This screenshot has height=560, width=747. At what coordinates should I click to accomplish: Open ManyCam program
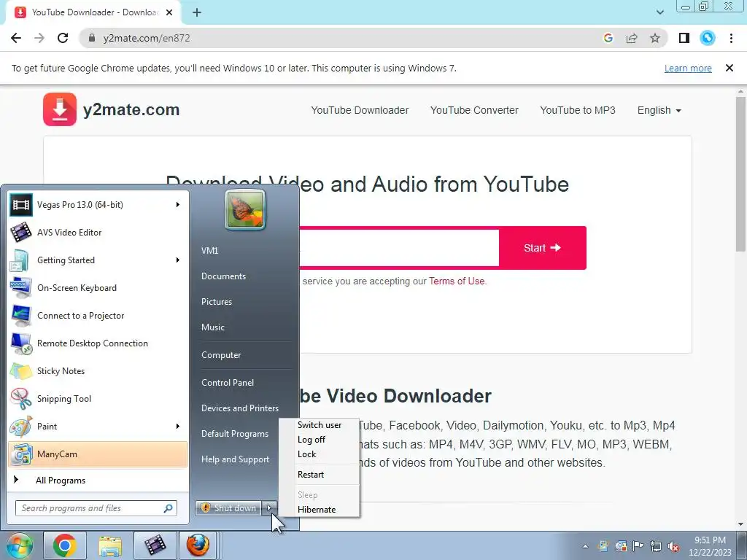[98, 454]
